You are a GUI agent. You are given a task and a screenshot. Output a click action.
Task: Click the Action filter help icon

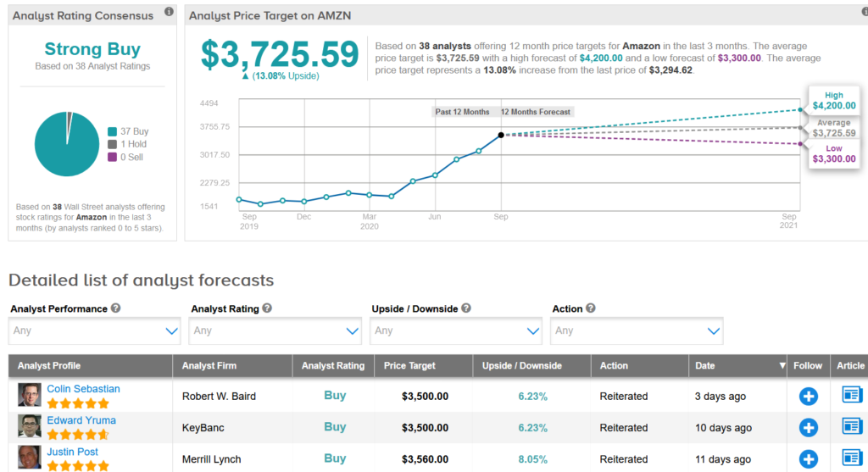591,308
